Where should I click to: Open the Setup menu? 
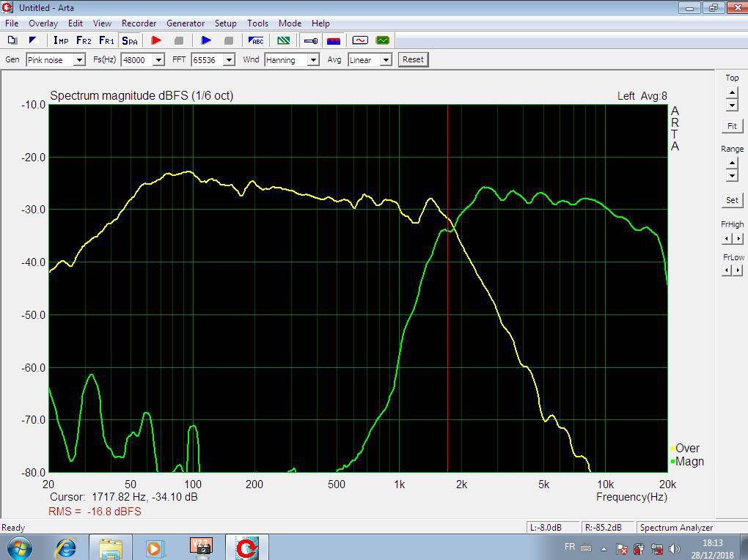click(x=226, y=23)
